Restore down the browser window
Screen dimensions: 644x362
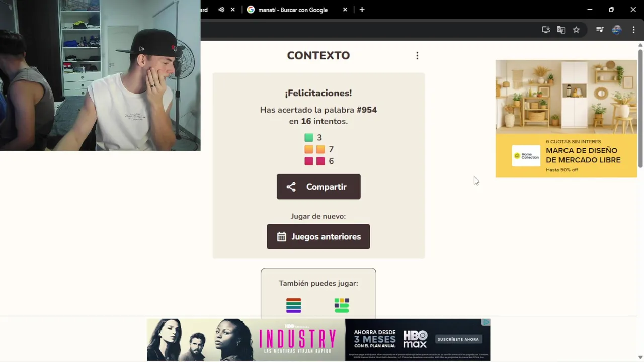(x=611, y=10)
